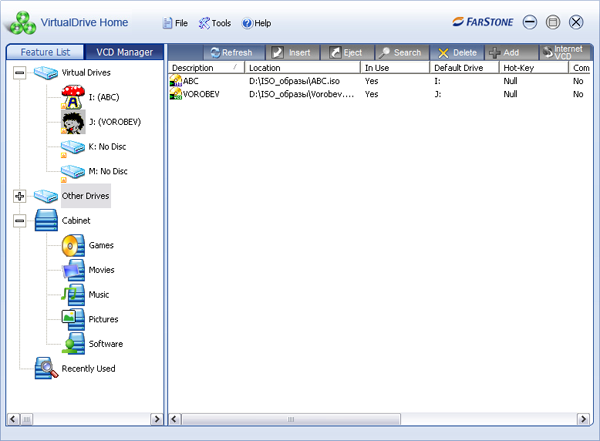Screen dimensions: 600x441
Task: Open the File menu
Action: click(175, 23)
